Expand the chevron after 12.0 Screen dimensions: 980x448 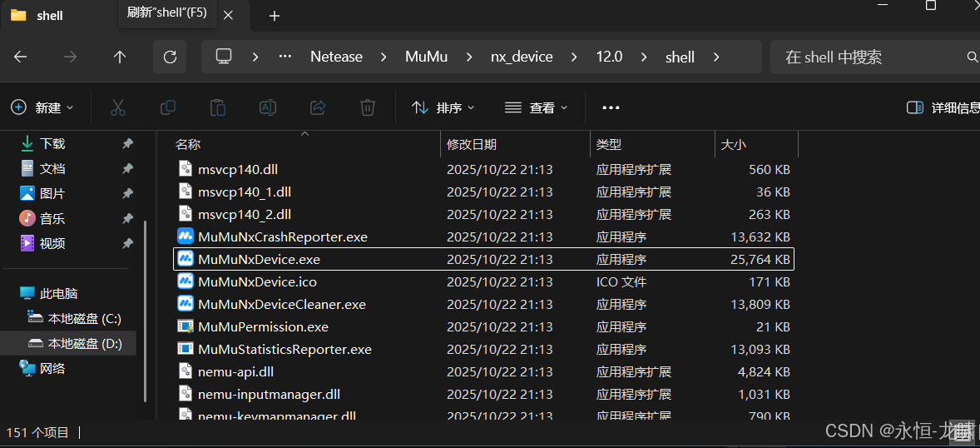coord(644,57)
